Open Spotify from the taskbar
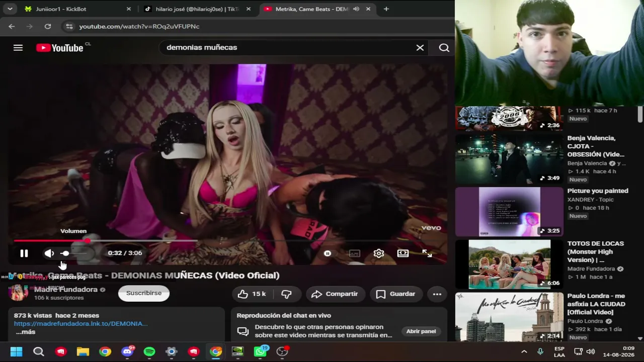 tap(149, 351)
